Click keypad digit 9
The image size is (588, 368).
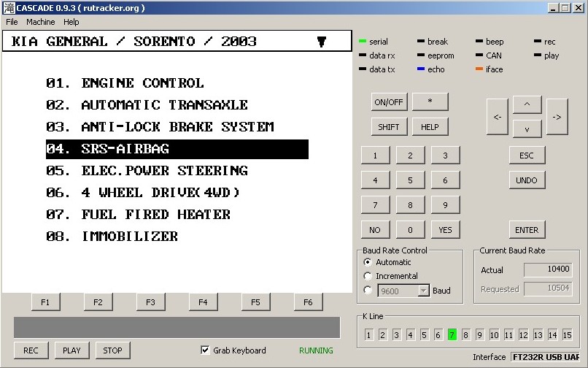pos(445,205)
